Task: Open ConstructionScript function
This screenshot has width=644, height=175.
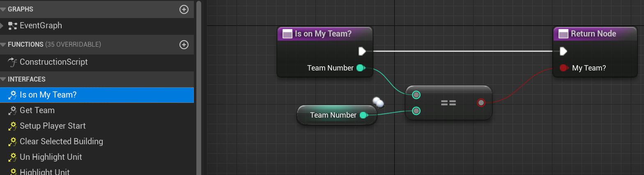Action: point(54,62)
